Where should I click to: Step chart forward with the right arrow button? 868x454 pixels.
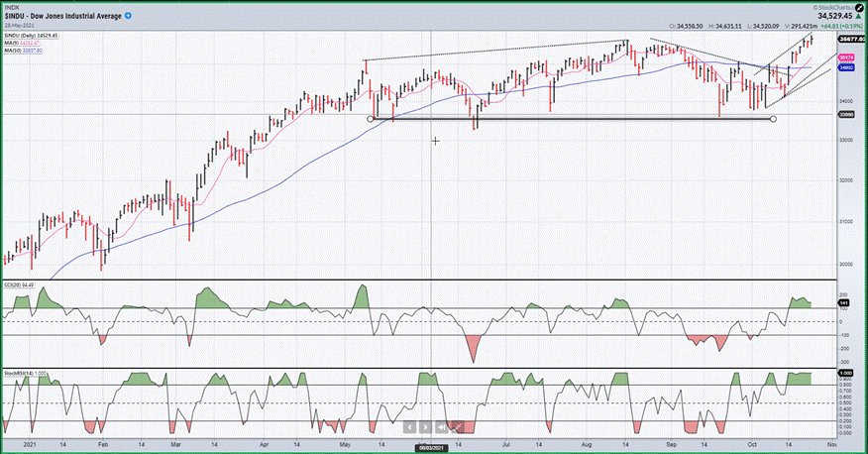pyautogui.click(x=425, y=427)
